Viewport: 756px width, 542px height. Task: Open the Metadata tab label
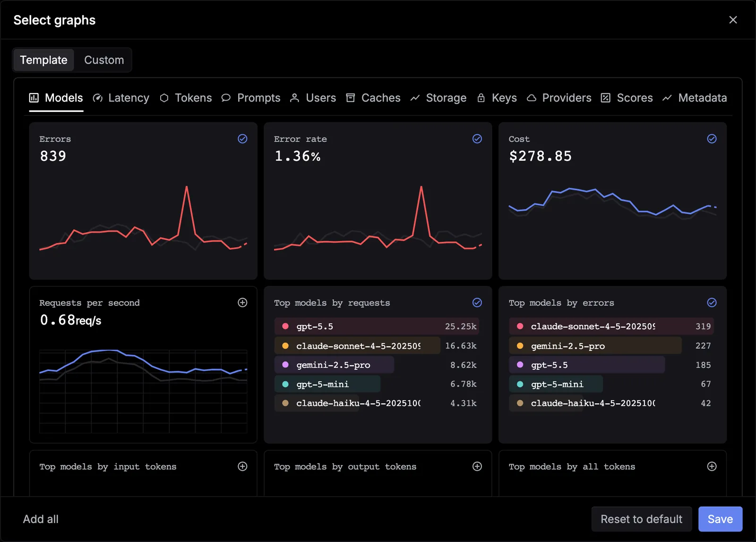(703, 98)
